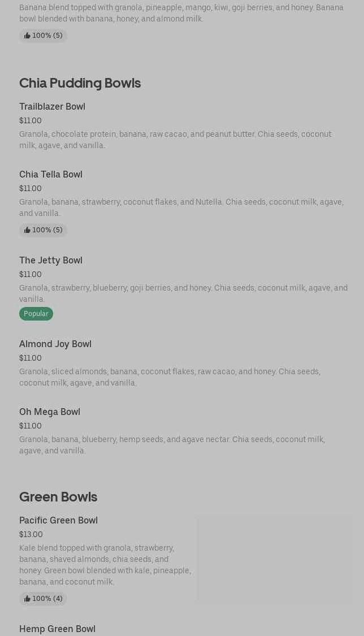Open the Oh Mega Bowl item
Viewport: 364px width, 636px height.
pos(50,412)
